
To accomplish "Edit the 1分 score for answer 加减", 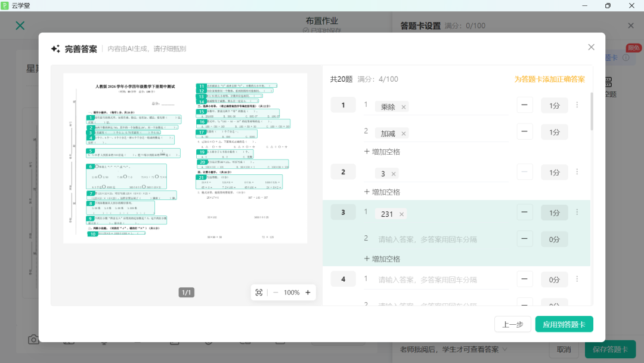I will (555, 132).
